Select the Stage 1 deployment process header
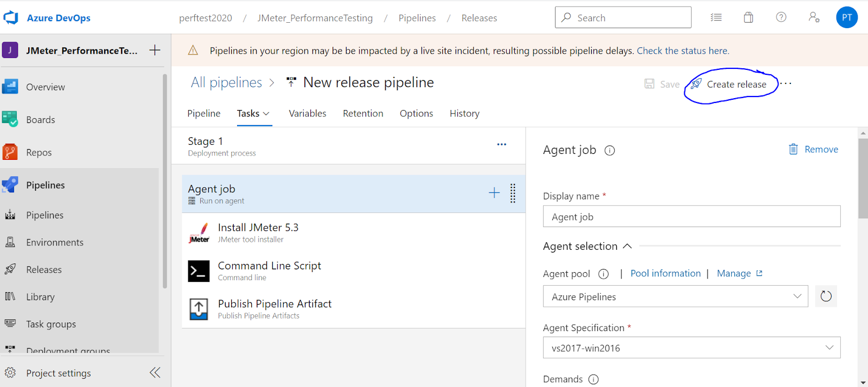 tap(348, 146)
